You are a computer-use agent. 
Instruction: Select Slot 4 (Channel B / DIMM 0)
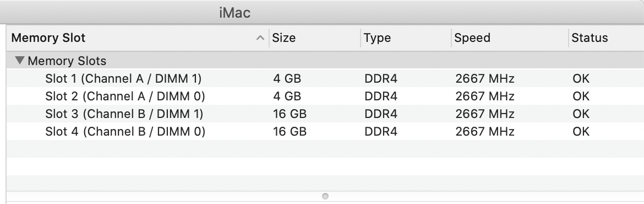325,131
